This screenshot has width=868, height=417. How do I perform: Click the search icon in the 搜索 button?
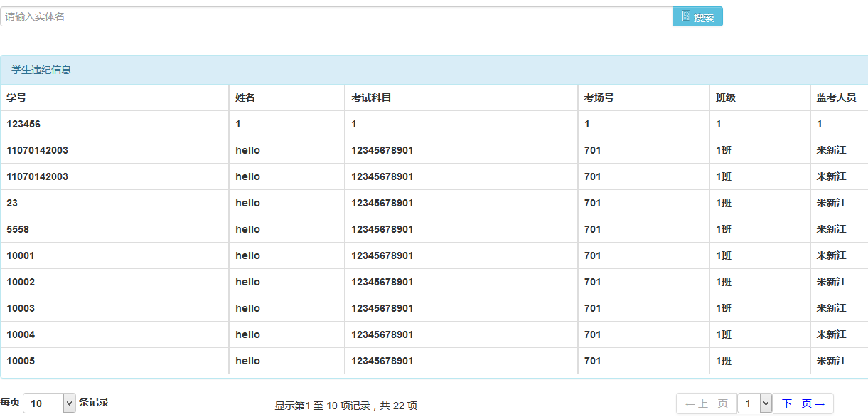tap(686, 16)
